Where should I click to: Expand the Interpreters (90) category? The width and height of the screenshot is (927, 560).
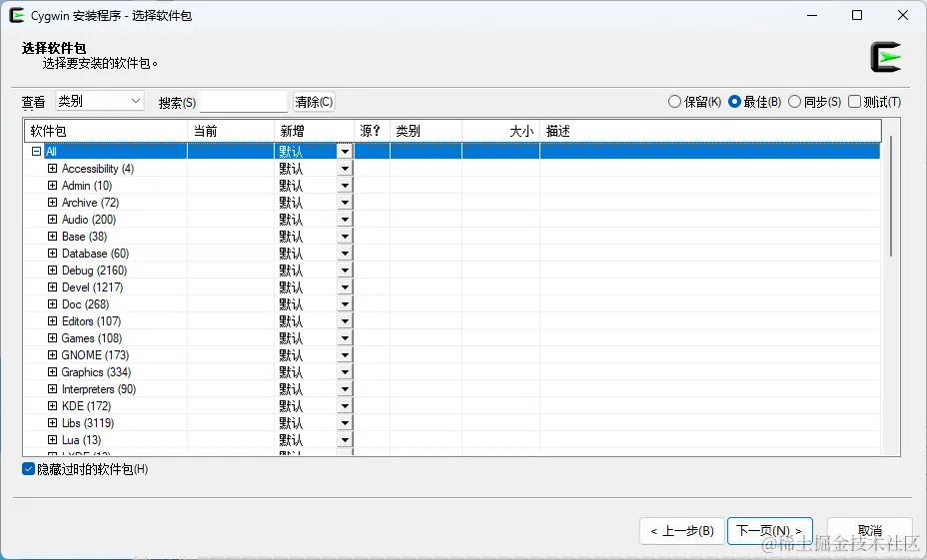point(53,388)
